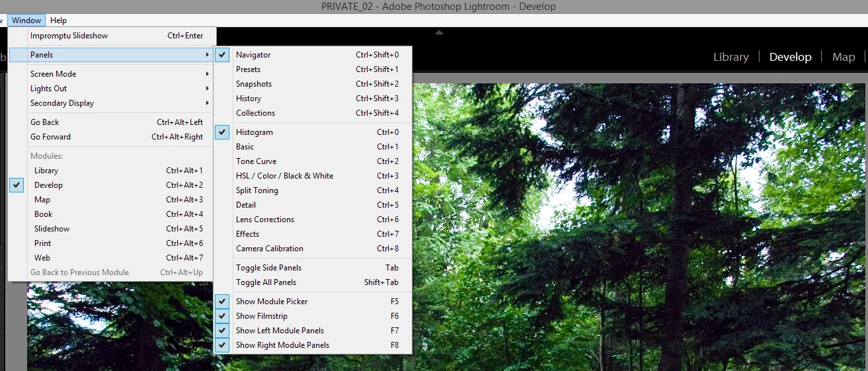Expand the Secondary Display submenu
This screenshot has height=371, width=868.
click(111, 103)
